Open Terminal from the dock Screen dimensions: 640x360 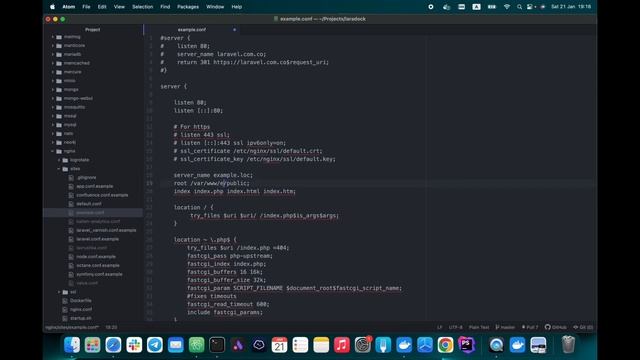click(x=217, y=345)
